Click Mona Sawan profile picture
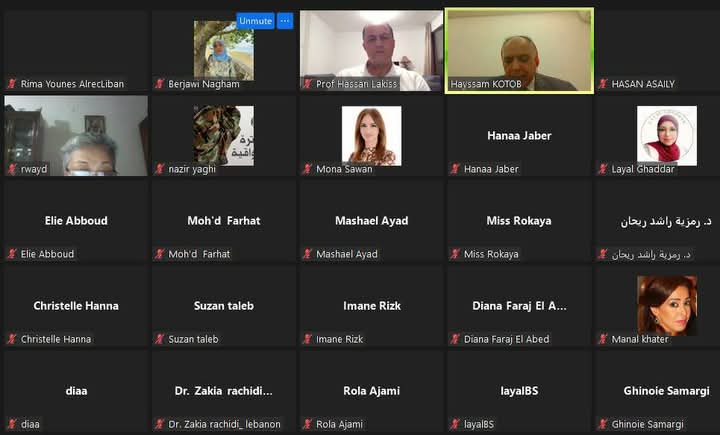Screen dimensions: 720x435 click(x=371, y=136)
